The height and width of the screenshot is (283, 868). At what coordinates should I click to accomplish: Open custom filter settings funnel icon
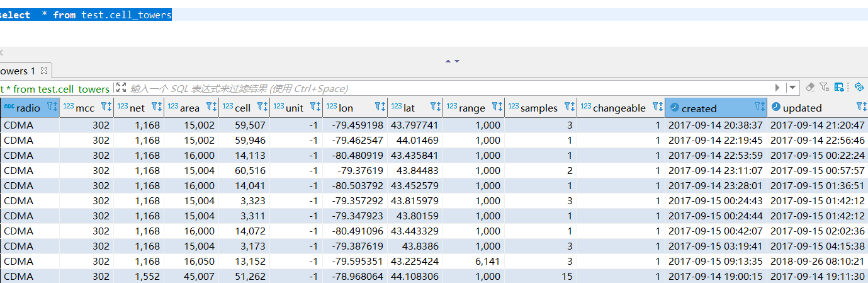tap(825, 87)
